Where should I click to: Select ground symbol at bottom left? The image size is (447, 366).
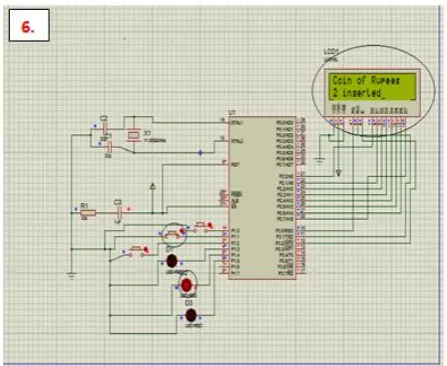click(72, 275)
